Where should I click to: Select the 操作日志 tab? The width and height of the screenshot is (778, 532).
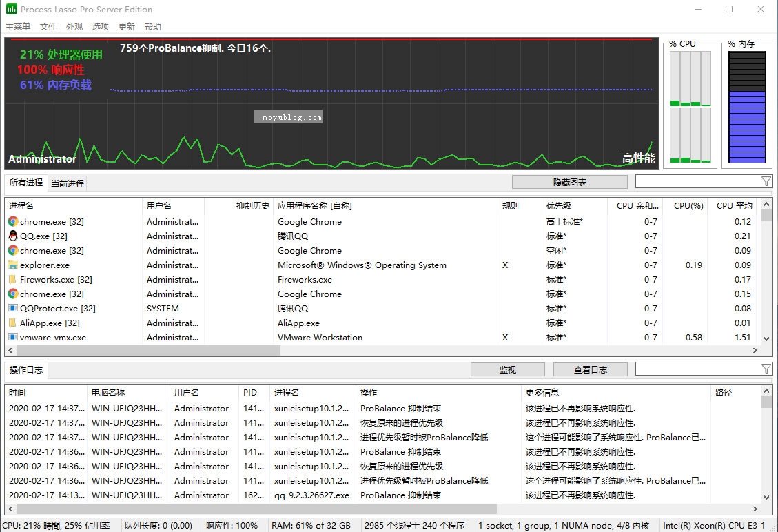tap(25, 370)
